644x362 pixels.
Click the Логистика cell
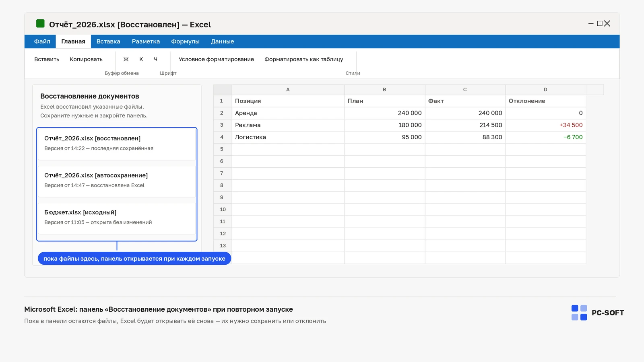click(288, 137)
